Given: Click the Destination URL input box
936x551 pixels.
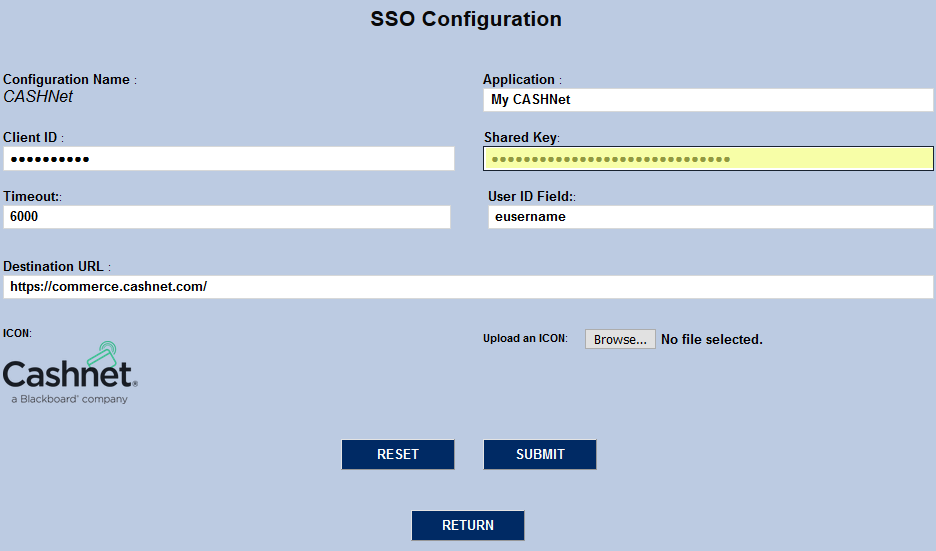Looking at the screenshot, I should (x=468, y=287).
